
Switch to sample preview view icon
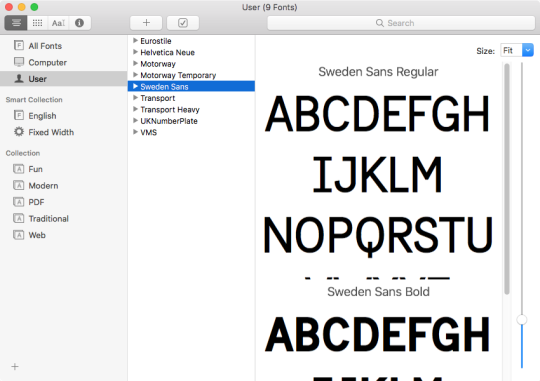pyautogui.click(x=16, y=23)
